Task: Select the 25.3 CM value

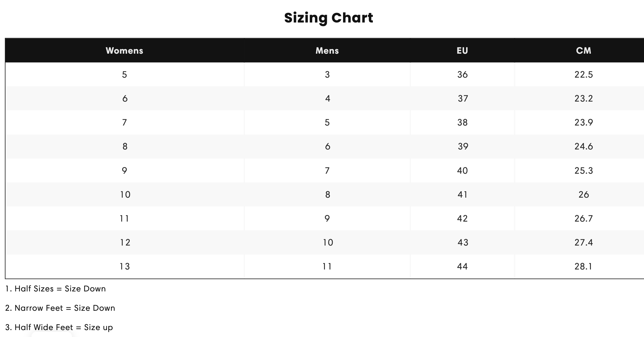Action: point(583,170)
